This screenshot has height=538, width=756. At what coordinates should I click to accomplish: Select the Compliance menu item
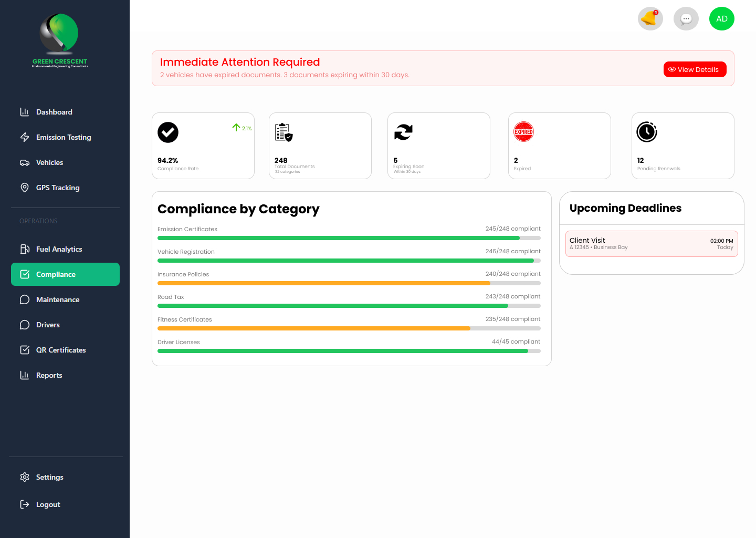click(x=56, y=274)
